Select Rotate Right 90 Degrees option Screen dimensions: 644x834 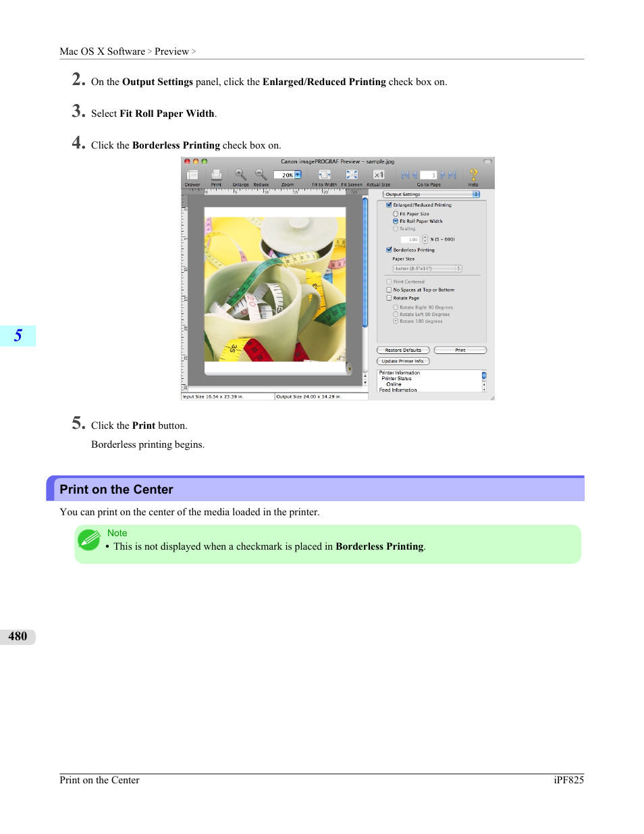tap(396, 307)
